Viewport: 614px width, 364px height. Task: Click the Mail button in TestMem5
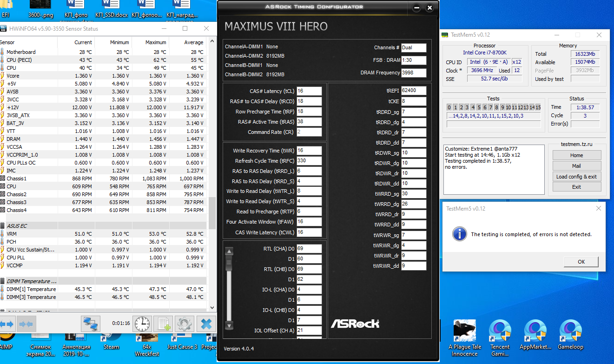click(x=576, y=166)
